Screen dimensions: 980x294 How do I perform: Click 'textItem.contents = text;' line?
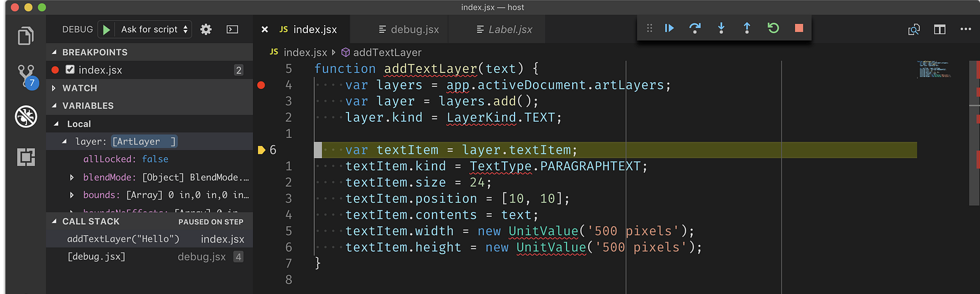pos(442,215)
